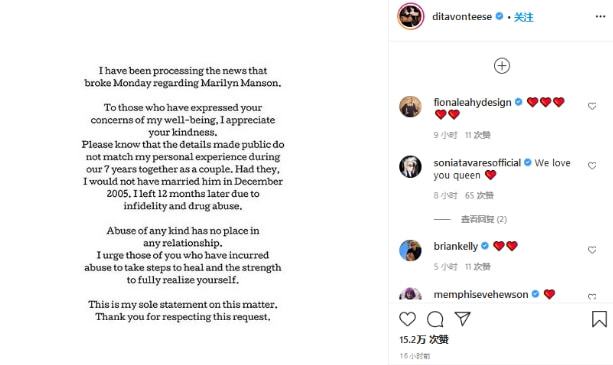Save post with bookmark icon

599,319
